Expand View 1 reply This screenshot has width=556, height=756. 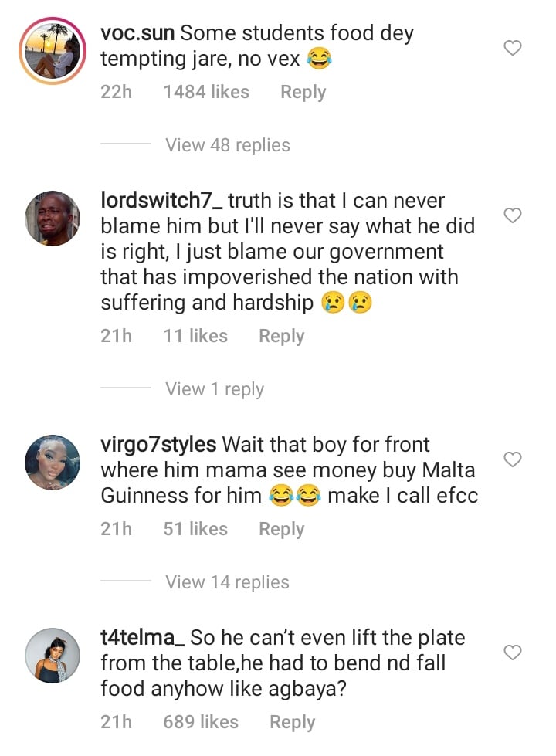[214, 389]
